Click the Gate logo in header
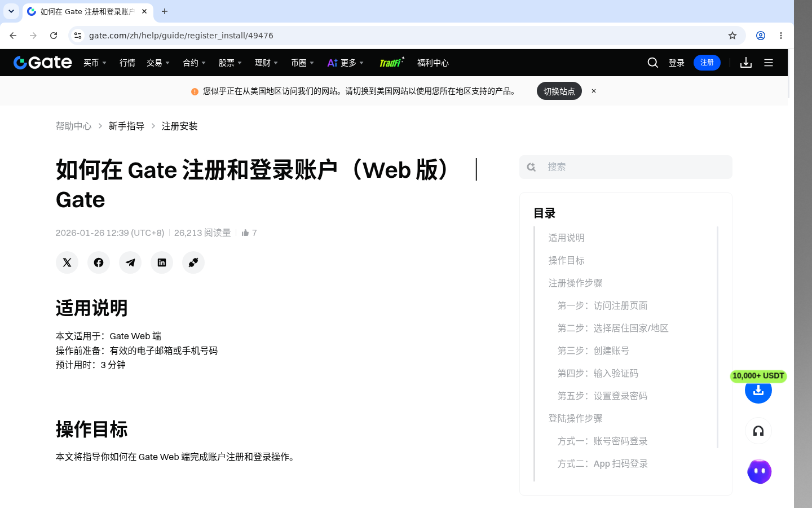This screenshot has height=508, width=812. coord(43,63)
